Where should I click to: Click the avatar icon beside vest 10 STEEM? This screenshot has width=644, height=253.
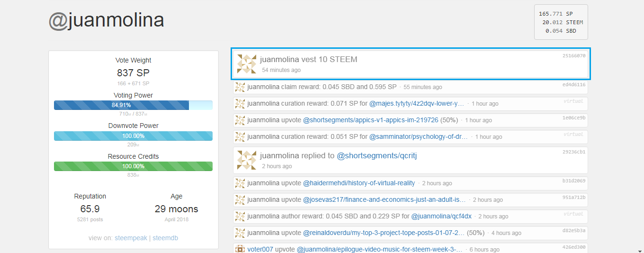(x=246, y=64)
